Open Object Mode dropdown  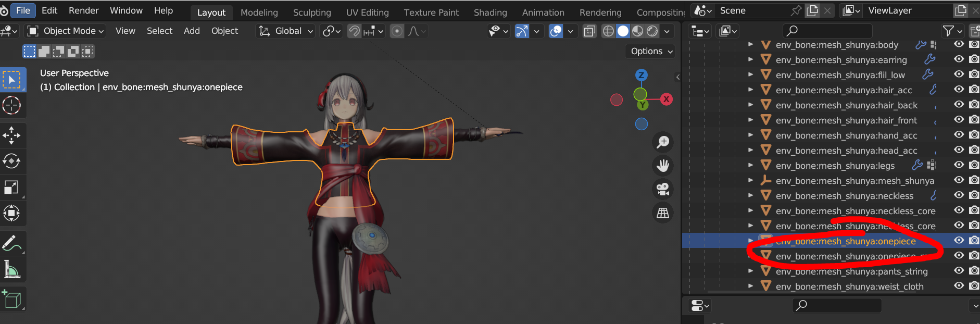(66, 31)
